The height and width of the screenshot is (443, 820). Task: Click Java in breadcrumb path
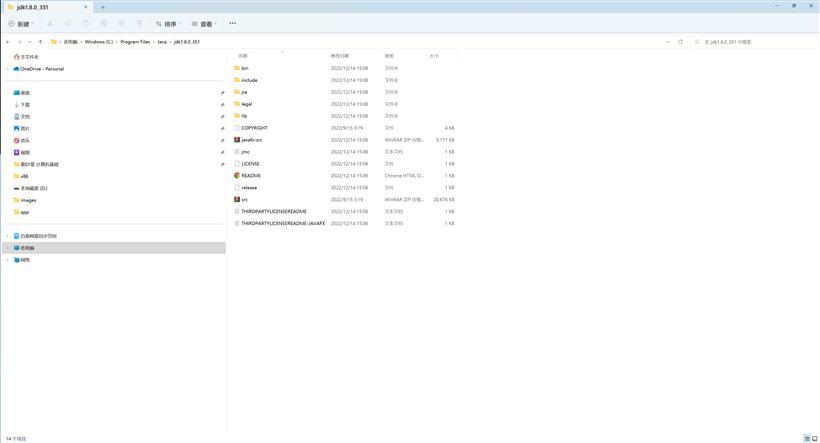pyautogui.click(x=162, y=42)
